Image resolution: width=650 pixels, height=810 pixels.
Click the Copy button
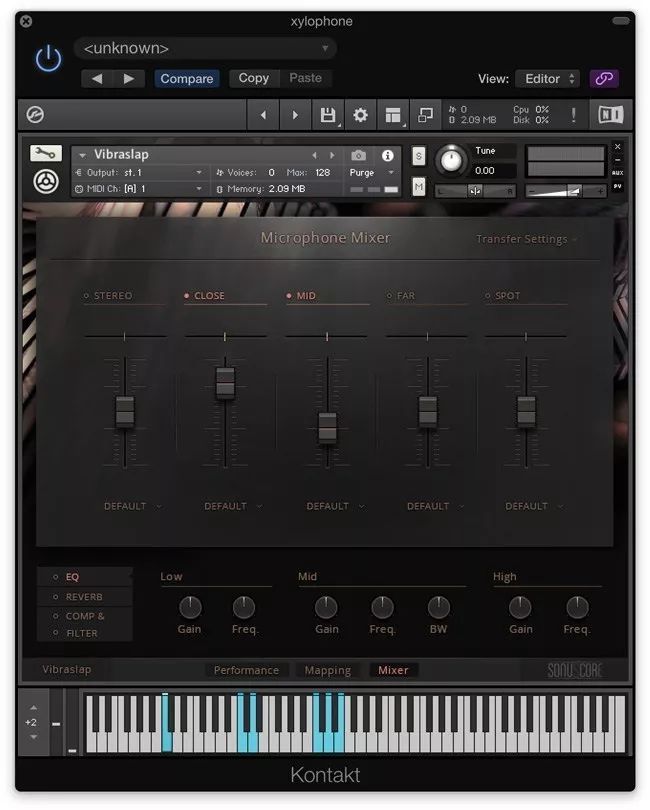pos(254,78)
